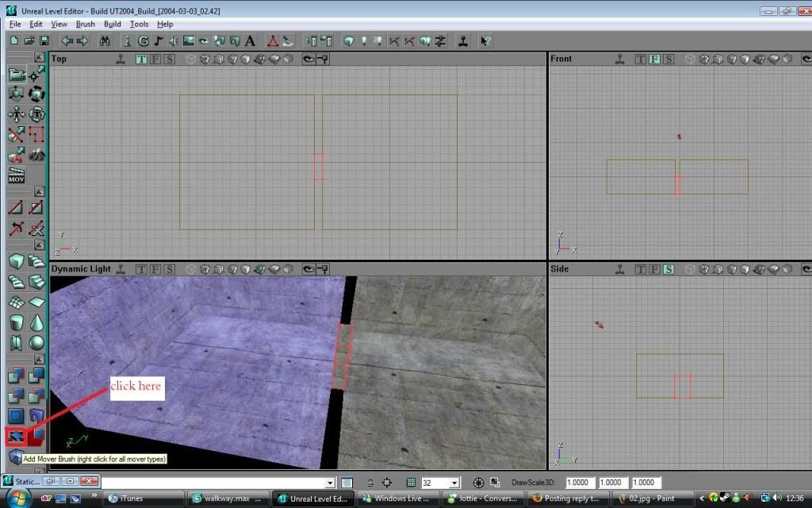812x508 pixels.
Task: Click the Sphere brush builder
Action: coord(36,343)
